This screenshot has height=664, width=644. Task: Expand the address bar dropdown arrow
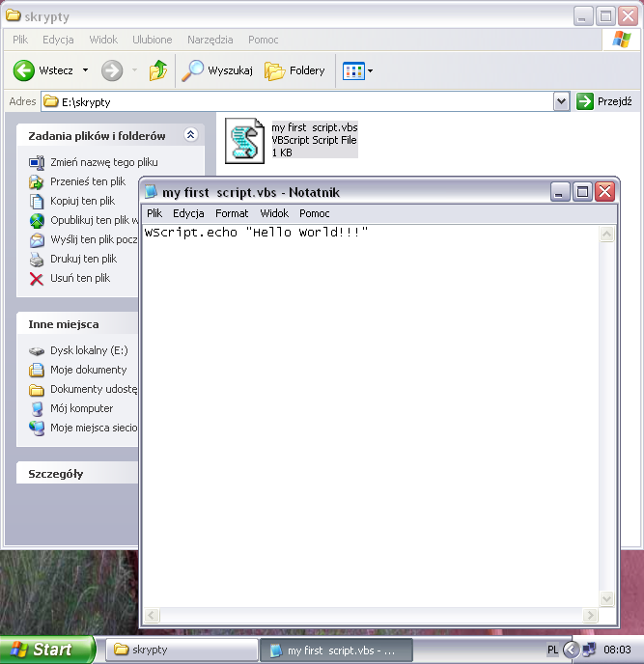click(x=561, y=101)
